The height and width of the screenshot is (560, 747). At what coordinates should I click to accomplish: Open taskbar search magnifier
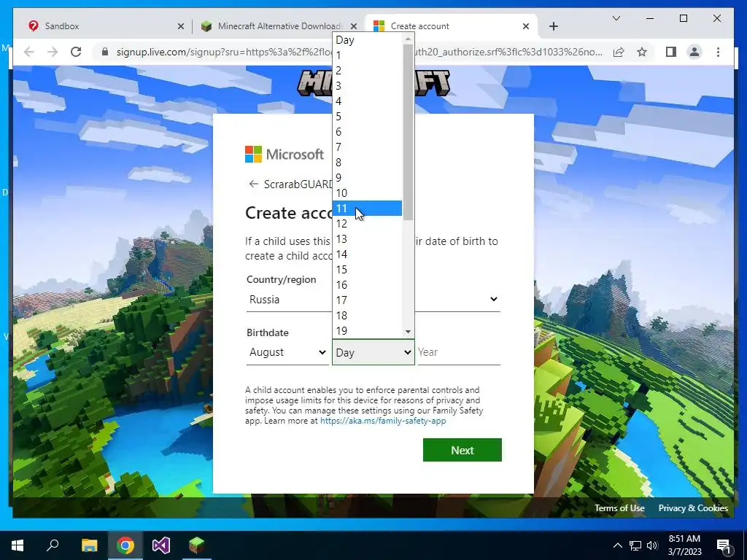(x=53, y=545)
